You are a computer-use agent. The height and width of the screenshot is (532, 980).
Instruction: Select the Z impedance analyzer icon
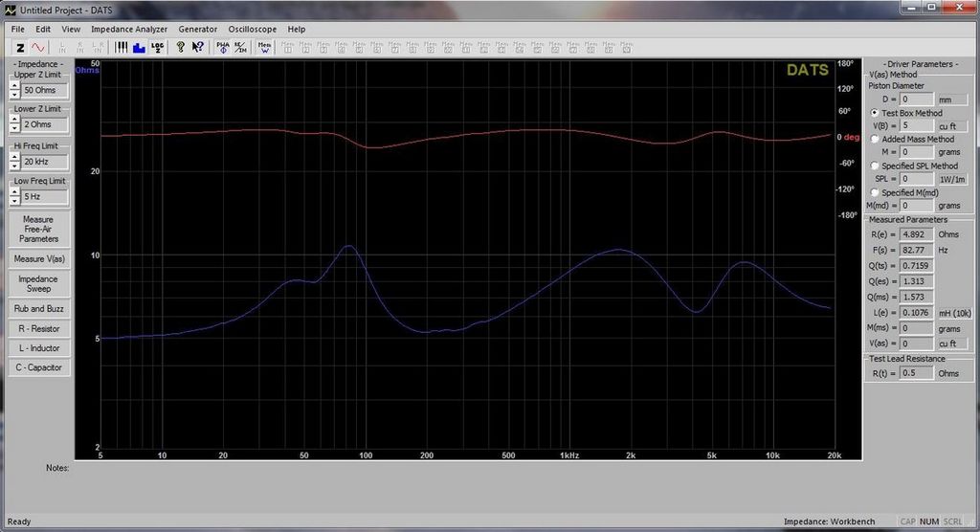point(20,48)
